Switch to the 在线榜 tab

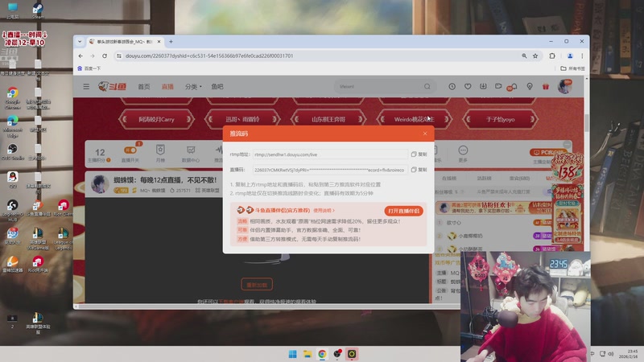tap(449, 178)
